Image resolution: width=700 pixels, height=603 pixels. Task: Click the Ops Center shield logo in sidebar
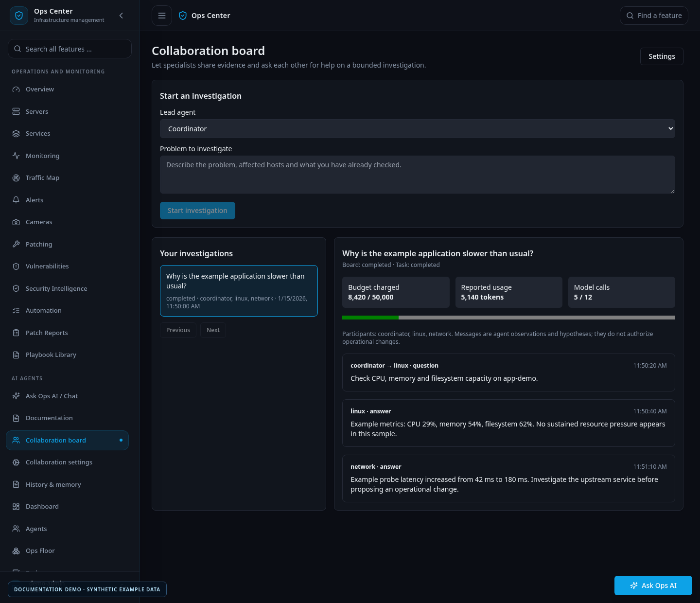click(x=19, y=16)
